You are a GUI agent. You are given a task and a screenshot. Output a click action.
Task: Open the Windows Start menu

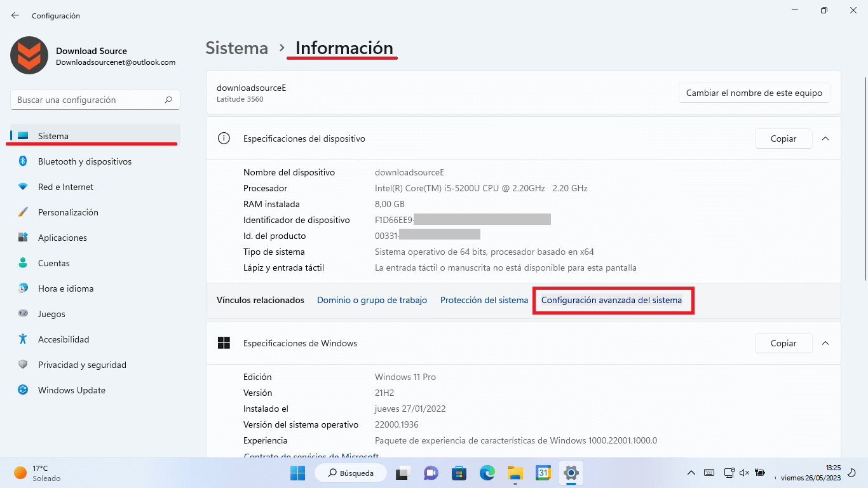(x=297, y=473)
